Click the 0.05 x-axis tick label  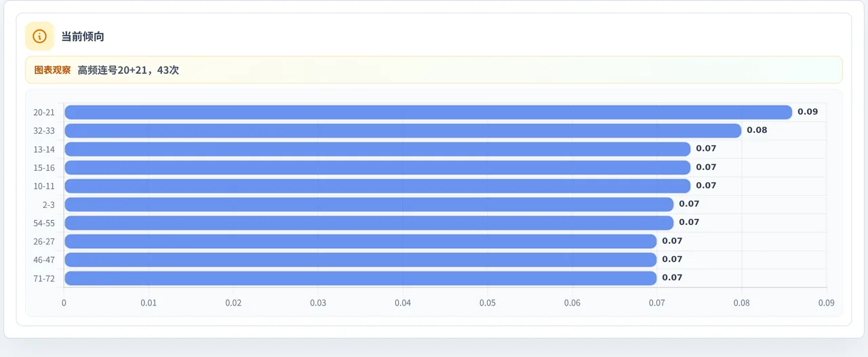click(x=488, y=303)
